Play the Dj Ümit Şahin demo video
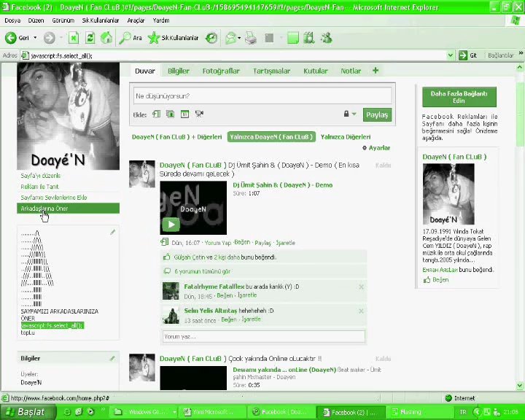Viewport: 525px width, 420px height. coord(171,225)
